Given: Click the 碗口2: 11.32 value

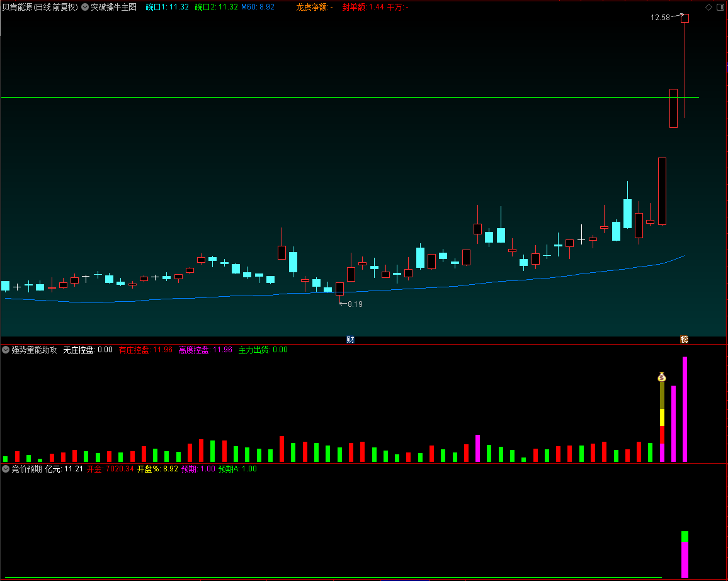Looking at the screenshot, I should (217, 7).
